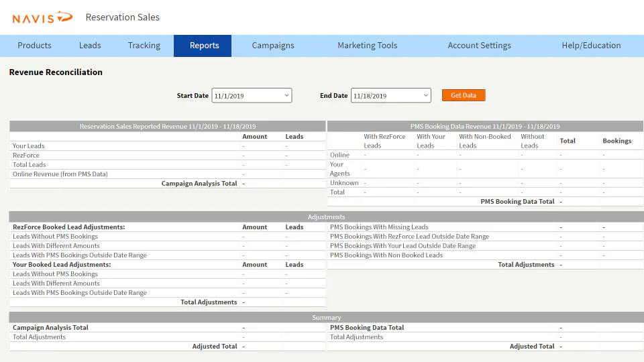
Task: Click PMS Booking Data Total in Summary
Action: click(367, 328)
